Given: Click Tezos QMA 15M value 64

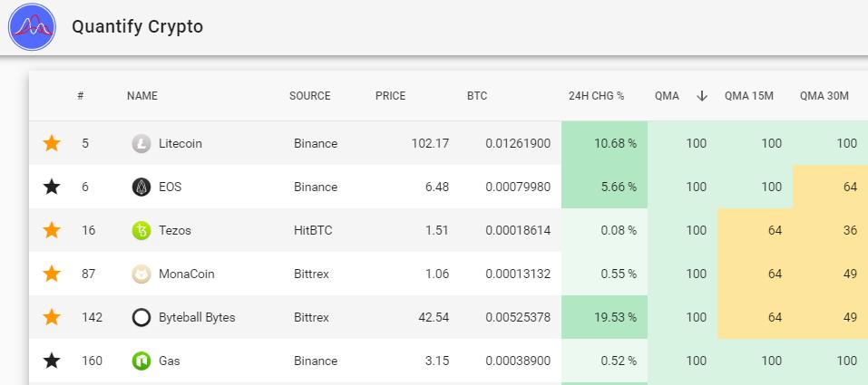Looking at the screenshot, I should (x=775, y=230).
